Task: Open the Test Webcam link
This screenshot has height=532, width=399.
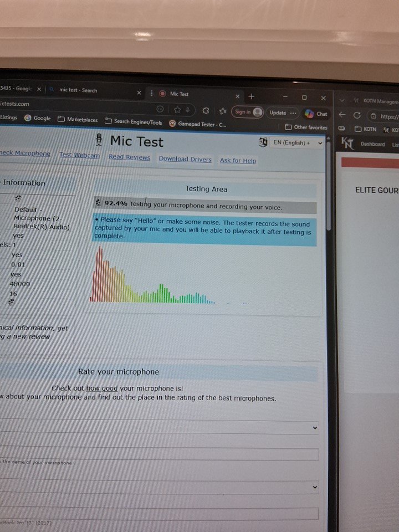Action: click(x=80, y=155)
